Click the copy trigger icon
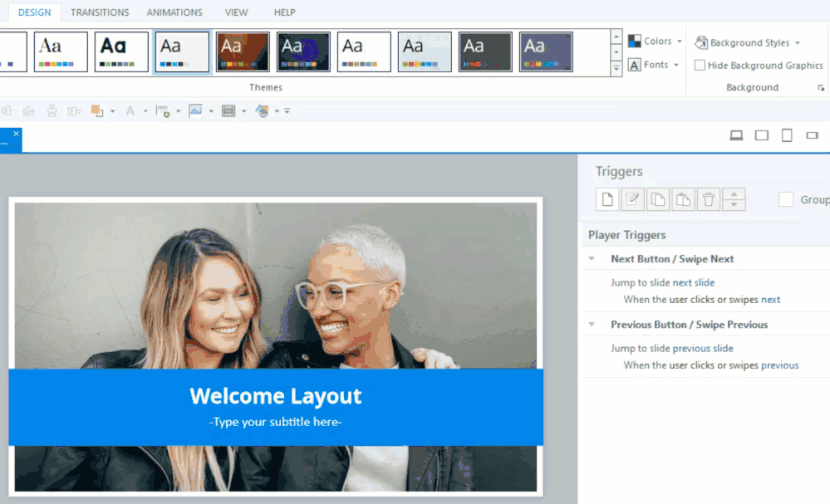This screenshot has width=830, height=504. pyautogui.click(x=658, y=199)
